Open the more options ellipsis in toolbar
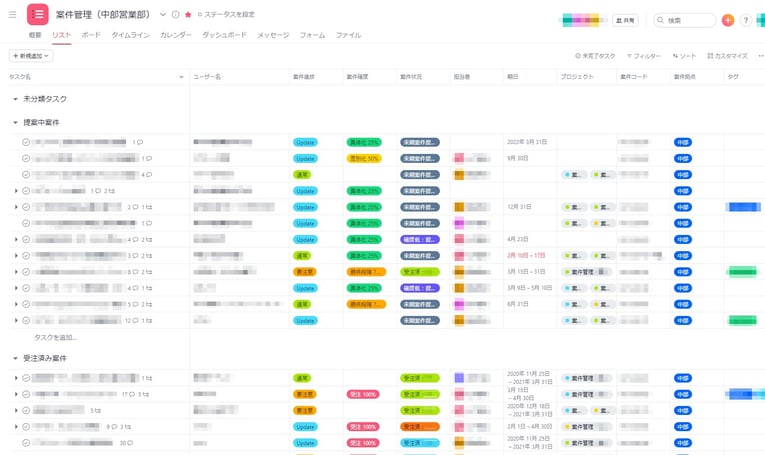Image resolution: width=765 pixels, height=455 pixels. point(761,56)
